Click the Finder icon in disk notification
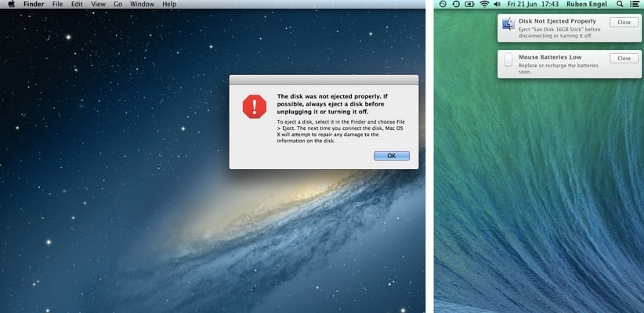Screen dimensions: 644x313 click(508, 23)
